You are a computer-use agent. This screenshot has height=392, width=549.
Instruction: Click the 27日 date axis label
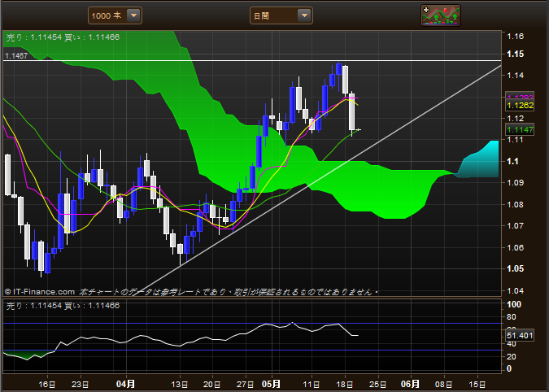(245, 385)
